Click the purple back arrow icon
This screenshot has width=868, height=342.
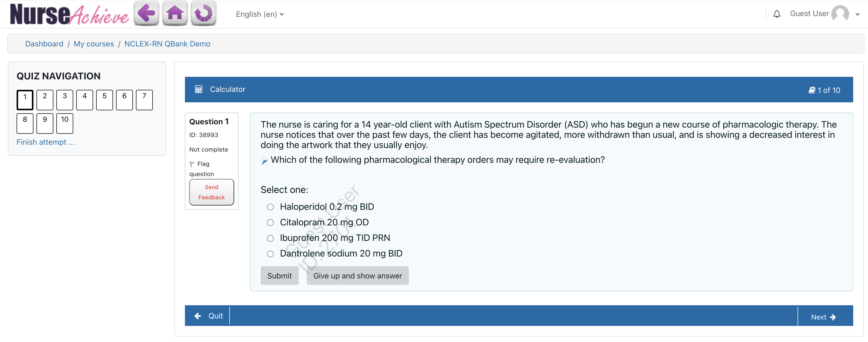point(146,14)
